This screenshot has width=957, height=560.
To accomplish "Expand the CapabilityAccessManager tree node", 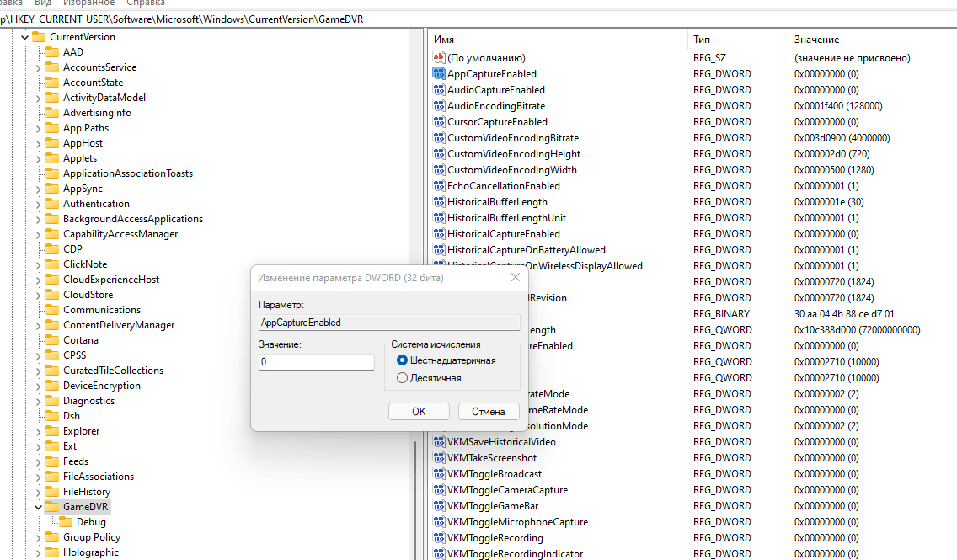I will point(39,234).
